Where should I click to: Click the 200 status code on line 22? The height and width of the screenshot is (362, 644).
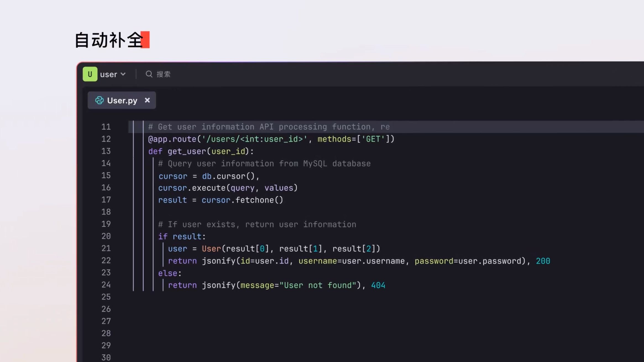coord(543,261)
